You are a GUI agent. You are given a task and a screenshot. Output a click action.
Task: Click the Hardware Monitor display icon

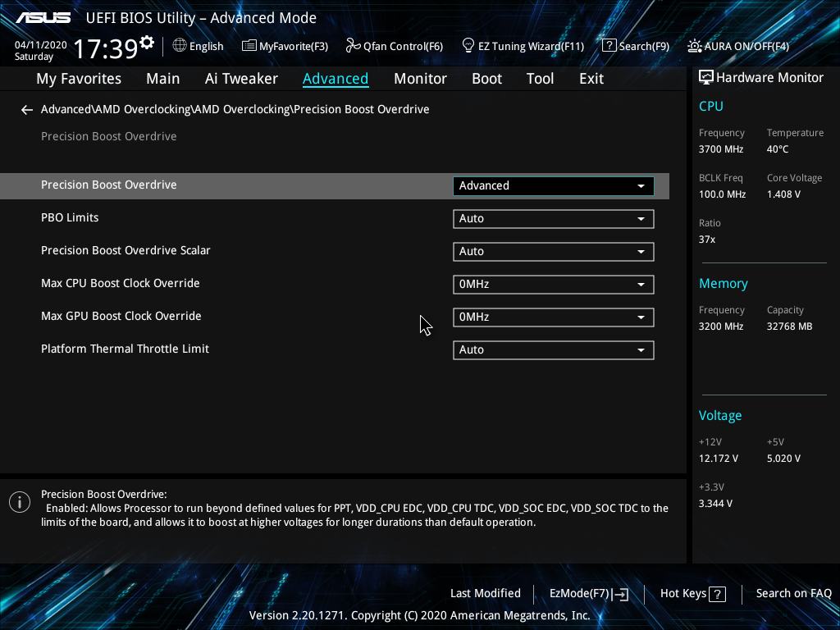(706, 78)
